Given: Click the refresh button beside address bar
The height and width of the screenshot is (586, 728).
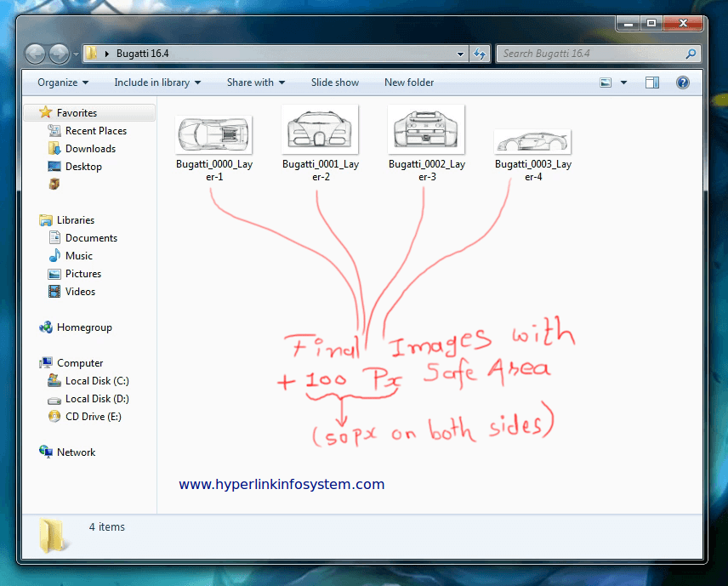Looking at the screenshot, I should click(x=479, y=54).
